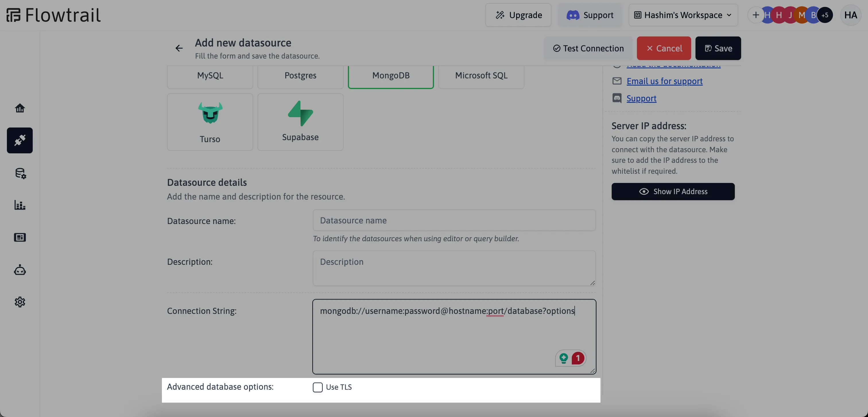The height and width of the screenshot is (417, 868).
Task: Open the AI robot sidebar icon
Action: pyautogui.click(x=20, y=269)
